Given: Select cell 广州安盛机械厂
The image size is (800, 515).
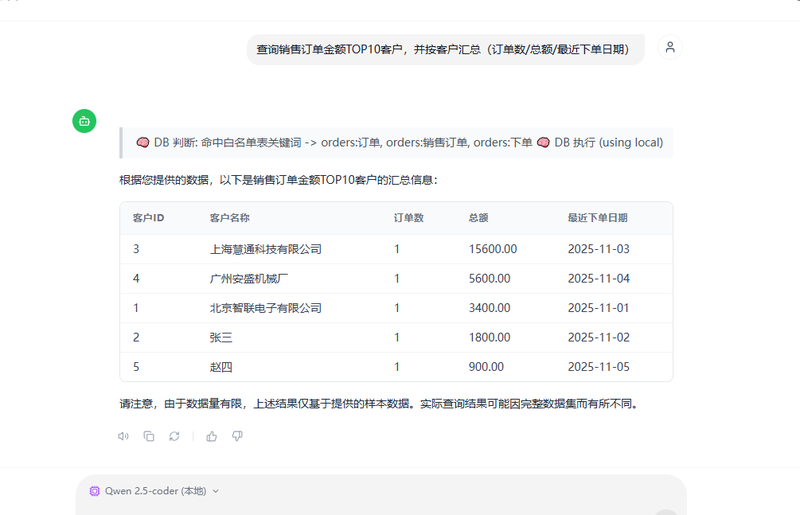Looking at the screenshot, I should point(249,279).
